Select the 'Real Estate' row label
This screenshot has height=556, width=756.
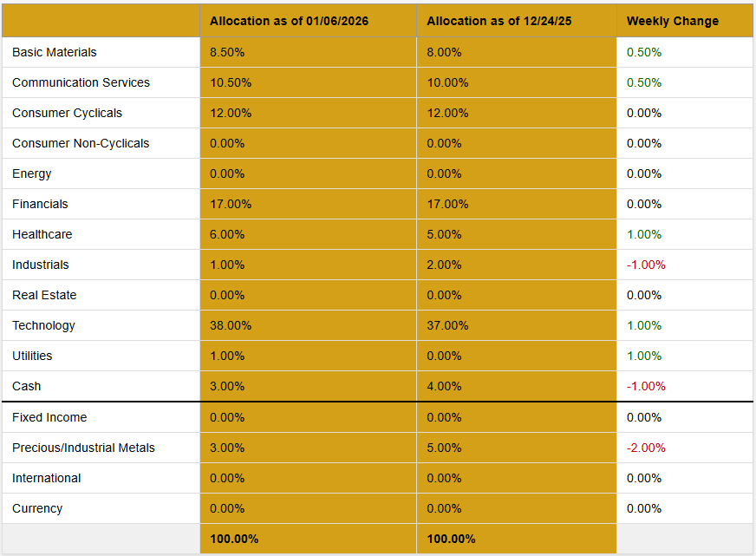(44, 295)
